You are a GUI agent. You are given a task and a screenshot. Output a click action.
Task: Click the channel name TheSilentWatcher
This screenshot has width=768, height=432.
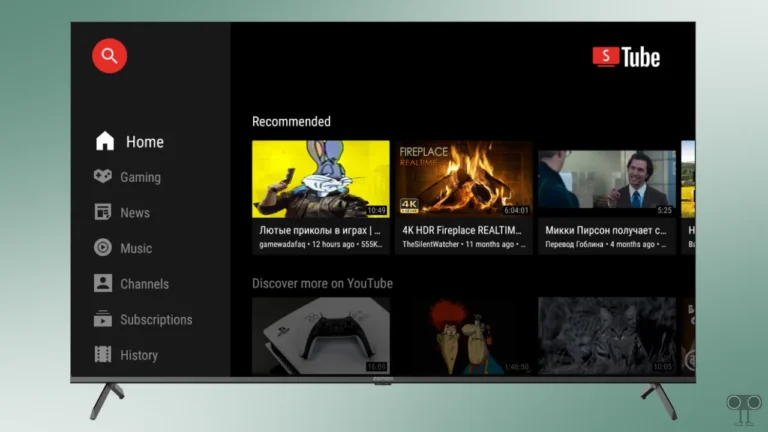[431, 244]
